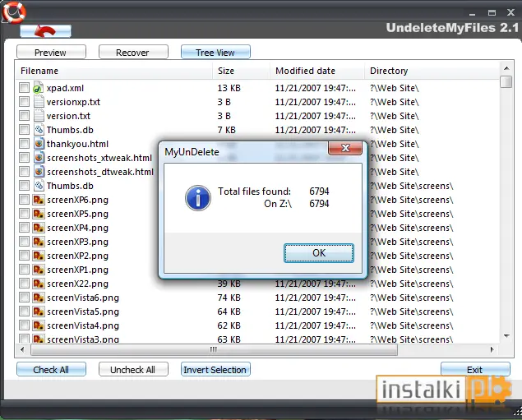The width and height of the screenshot is (522, 420).
Task: Click the screenVista4.png image icon
Action: pyautogui.click(x=39, y=325)
